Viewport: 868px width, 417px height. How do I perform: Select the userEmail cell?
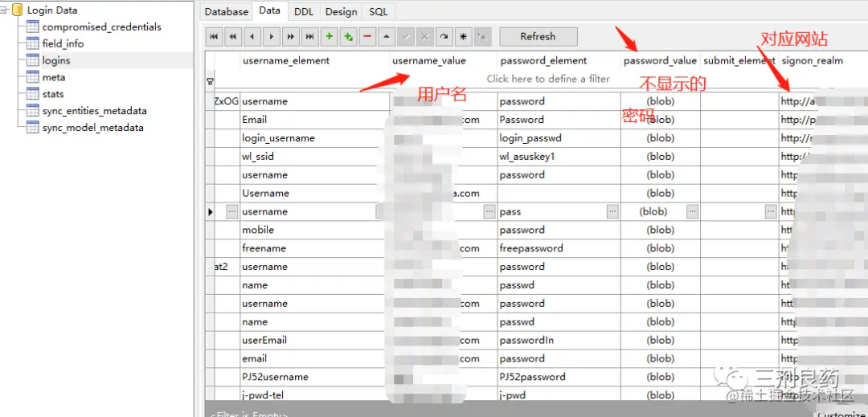tap(315, 340)
